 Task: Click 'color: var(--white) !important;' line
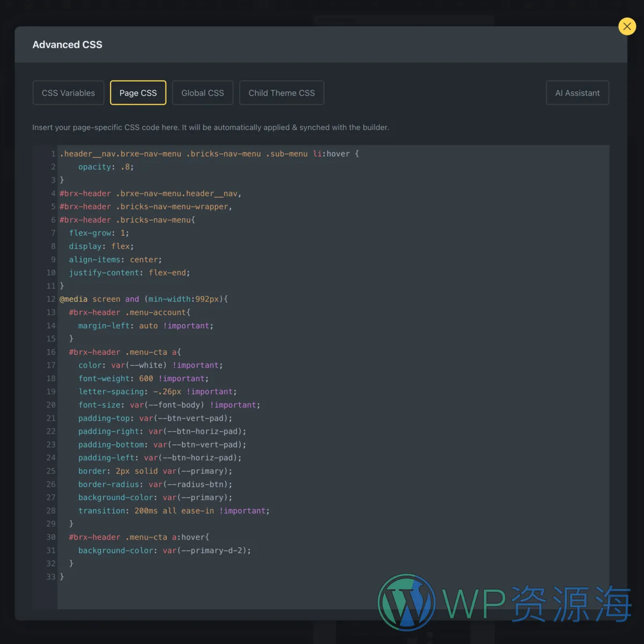click(x=150, y=365)
